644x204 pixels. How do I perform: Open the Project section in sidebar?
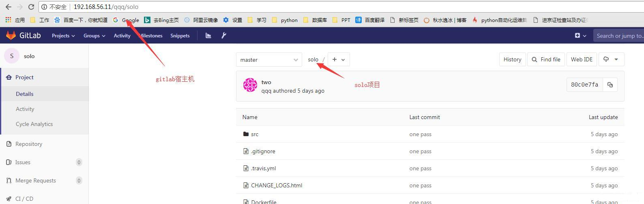pos(44,77)
